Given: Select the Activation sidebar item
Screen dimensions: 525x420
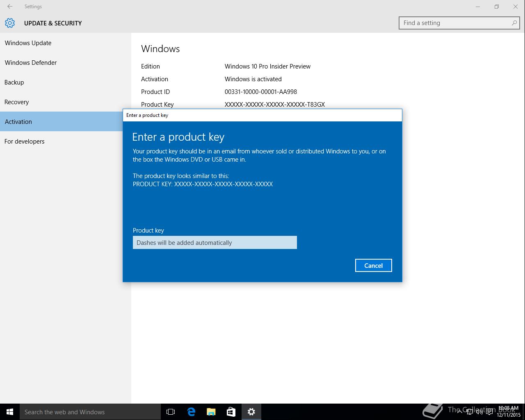Looking at the screenshot, I should pos(62,121).
